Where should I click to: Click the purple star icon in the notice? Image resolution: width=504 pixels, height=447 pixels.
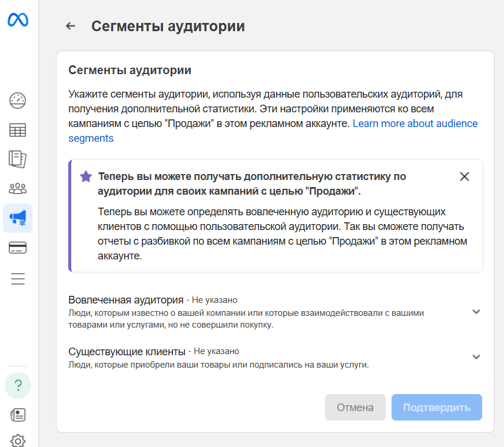point(85,176)
